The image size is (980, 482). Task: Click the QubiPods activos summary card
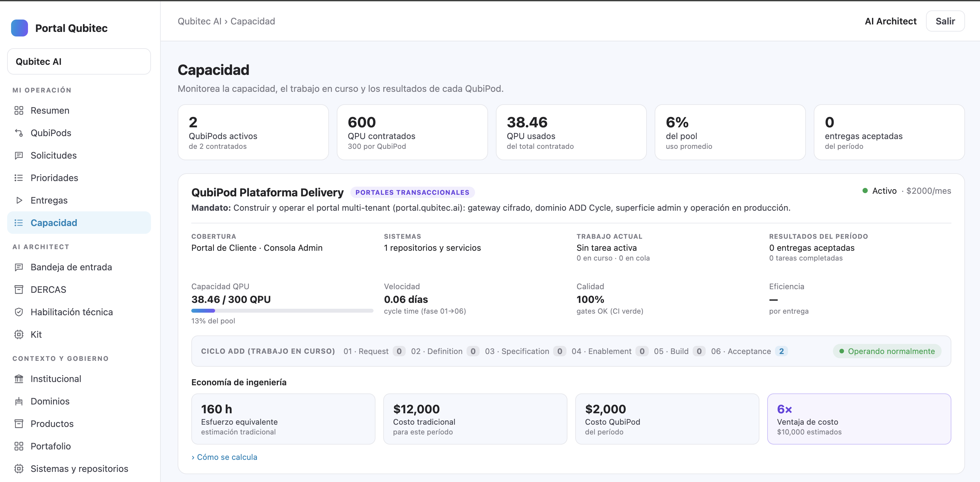[x=253, y=132]
